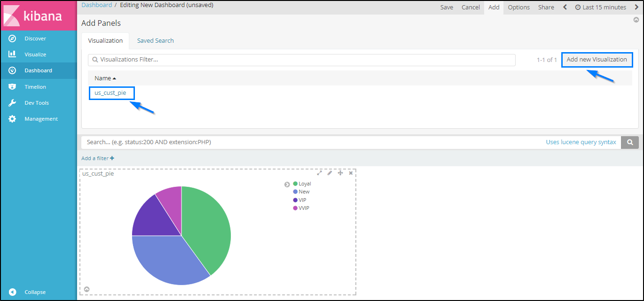Open Dev Tools wrench icon

[x=13, y=103]
